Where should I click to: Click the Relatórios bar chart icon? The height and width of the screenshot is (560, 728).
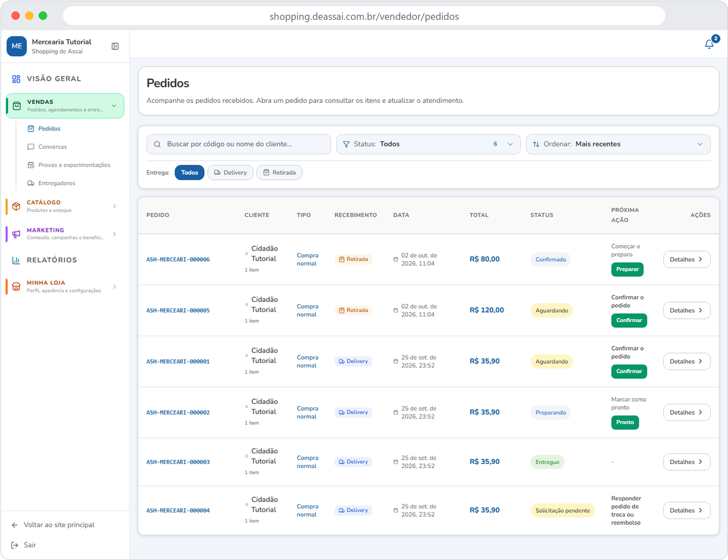pos(16,260)
